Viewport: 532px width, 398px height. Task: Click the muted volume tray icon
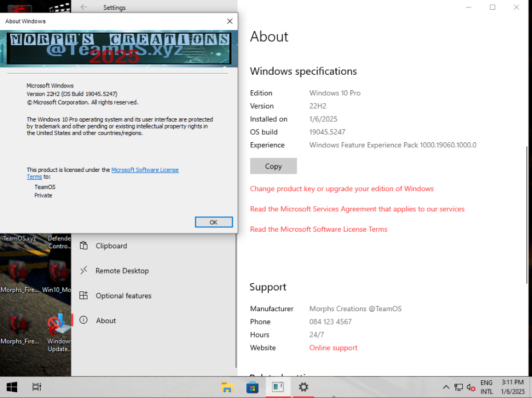coord(471,387)
